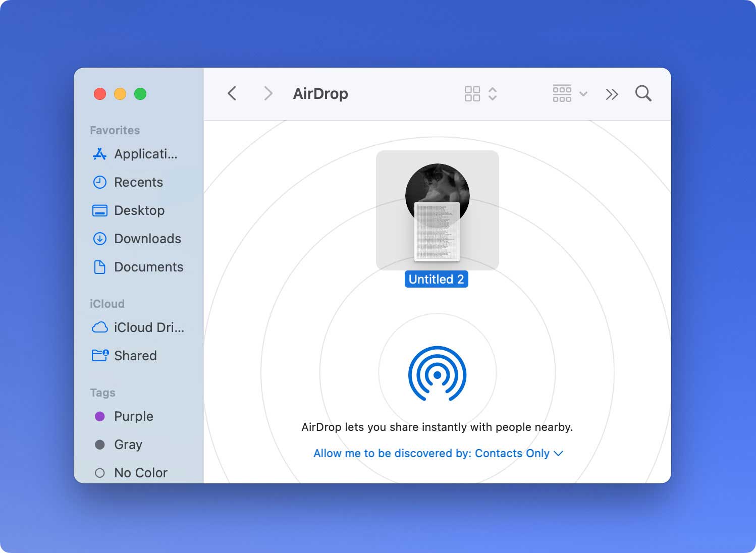This screenshot has height=553, width=756.
Task: Click the Recents clock icon
Action: pos(100,182)
